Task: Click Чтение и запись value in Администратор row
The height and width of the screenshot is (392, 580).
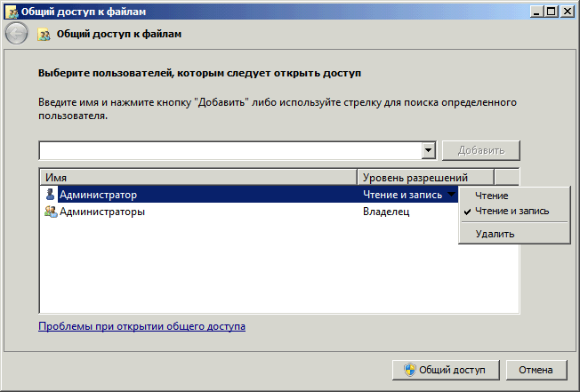Action: pos(402,195)
